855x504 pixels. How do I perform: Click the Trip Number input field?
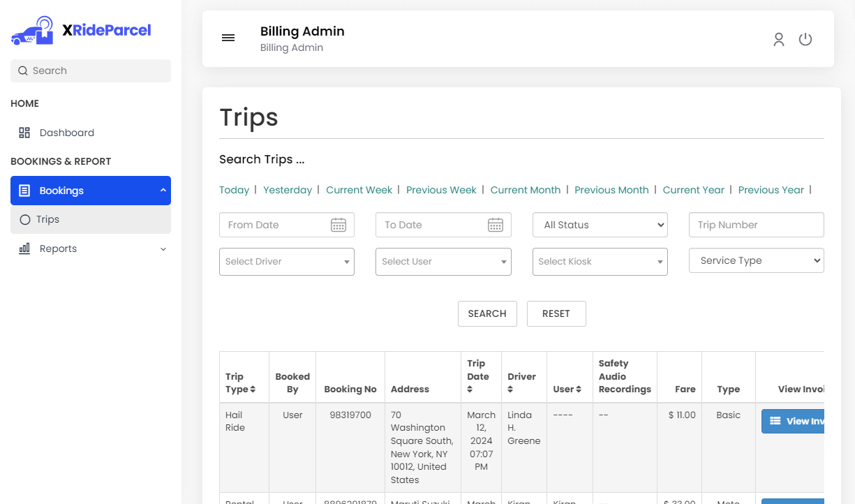(x=756, y=225)
